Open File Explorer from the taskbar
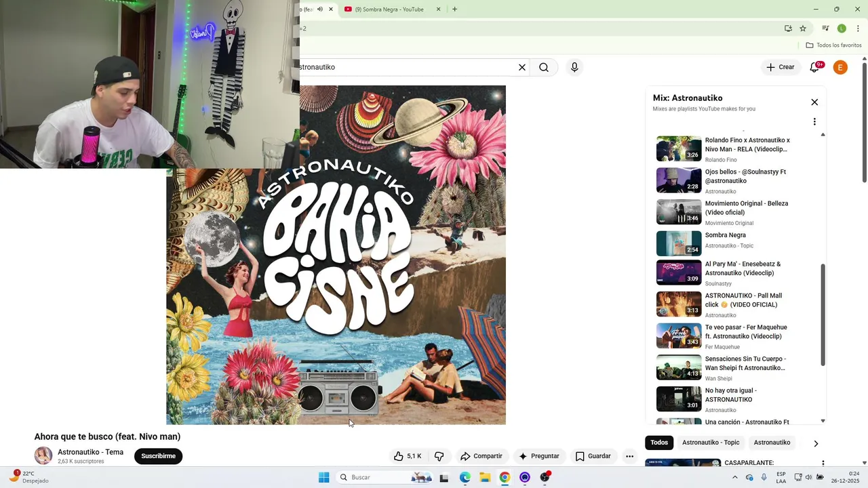 pyautogui.click(x=485, y=477)
